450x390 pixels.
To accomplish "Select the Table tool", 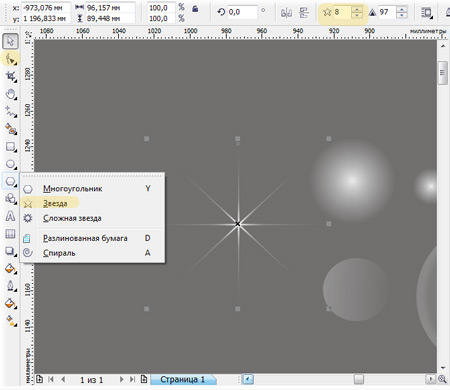I will [11, 234].
